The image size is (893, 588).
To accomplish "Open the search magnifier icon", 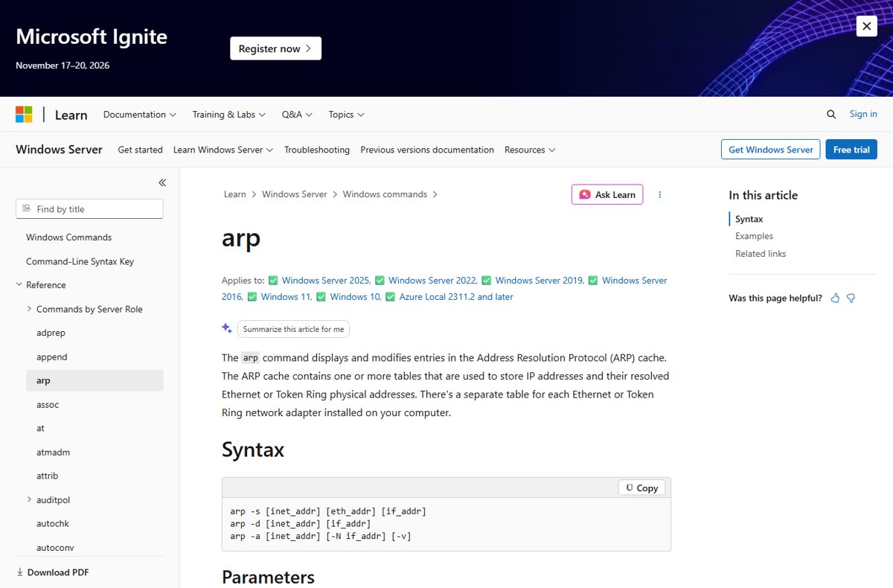I will pos(831,115).
